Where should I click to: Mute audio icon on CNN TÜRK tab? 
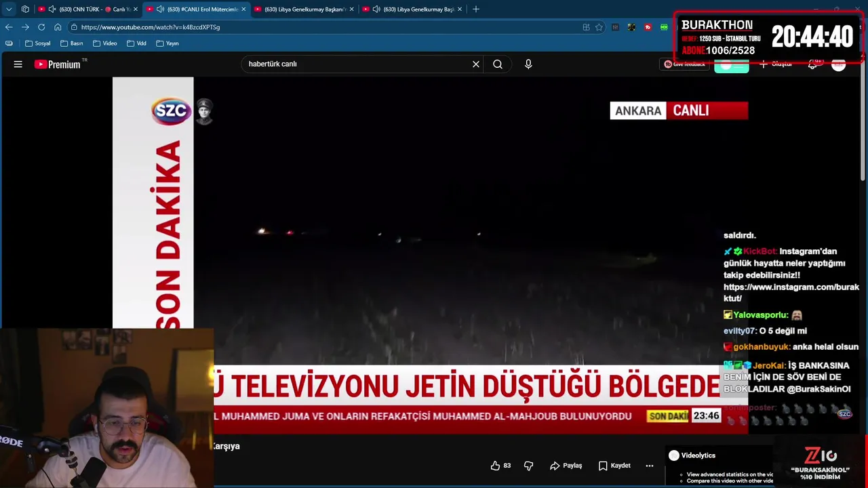pos(52,9)
